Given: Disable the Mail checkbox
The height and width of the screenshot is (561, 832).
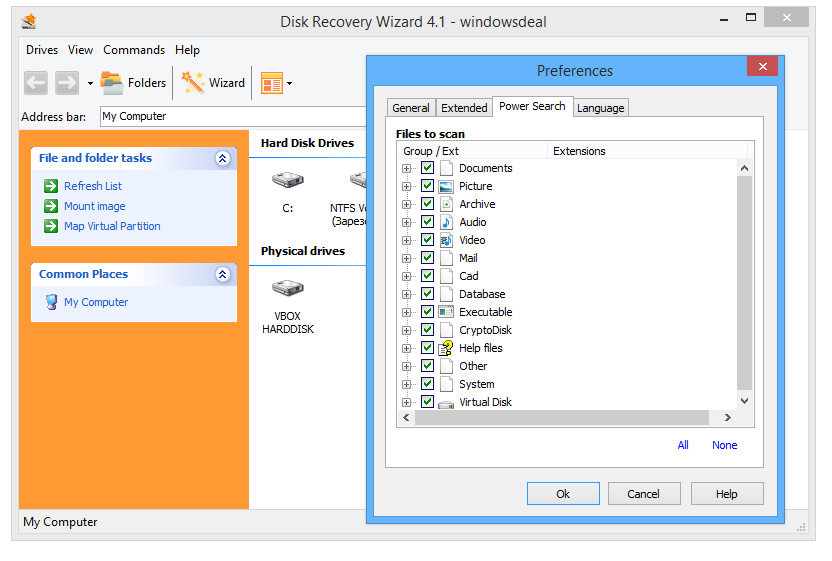Looking at the screenshot, I should 427,258.
